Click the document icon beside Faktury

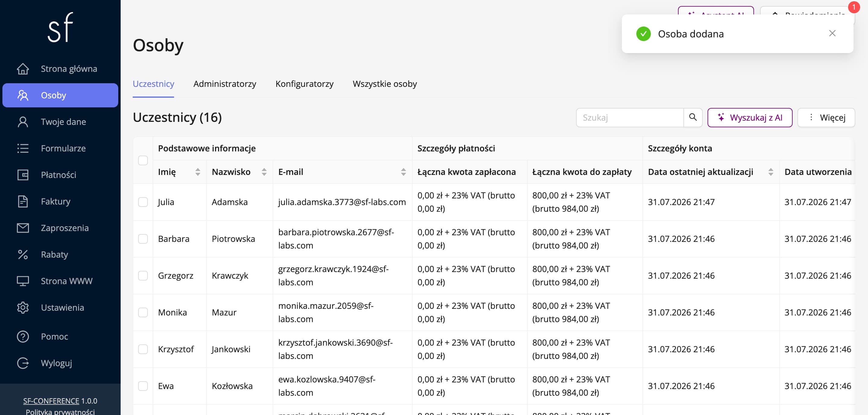[23, 201]
